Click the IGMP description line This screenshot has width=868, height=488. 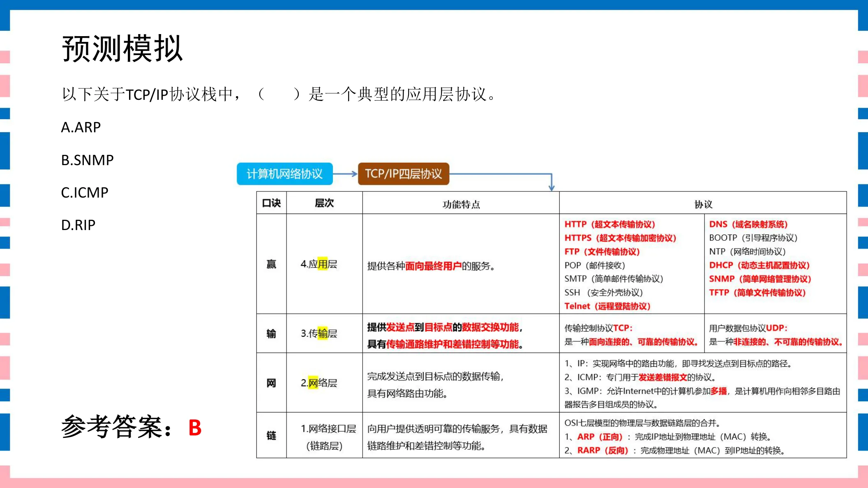(x=702, y=398)
